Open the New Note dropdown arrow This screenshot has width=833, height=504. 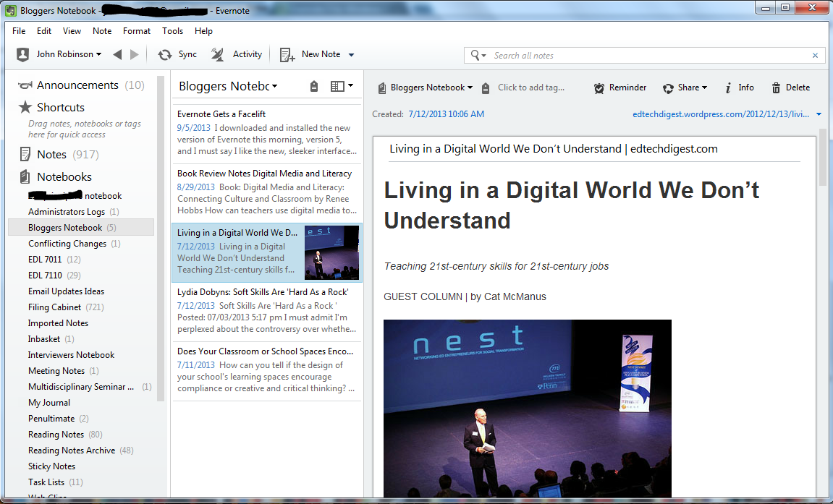[351, 55]
